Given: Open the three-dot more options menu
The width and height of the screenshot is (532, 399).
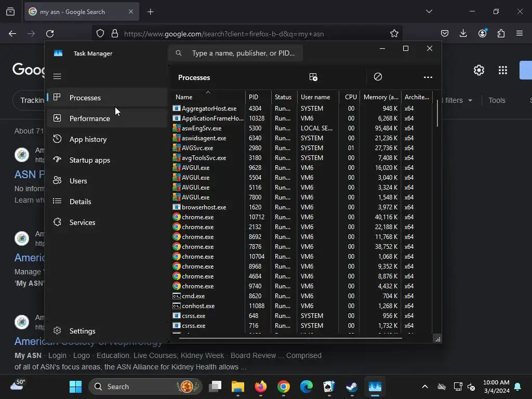Looking at the screenshot, I should click(x=428, y=77).
